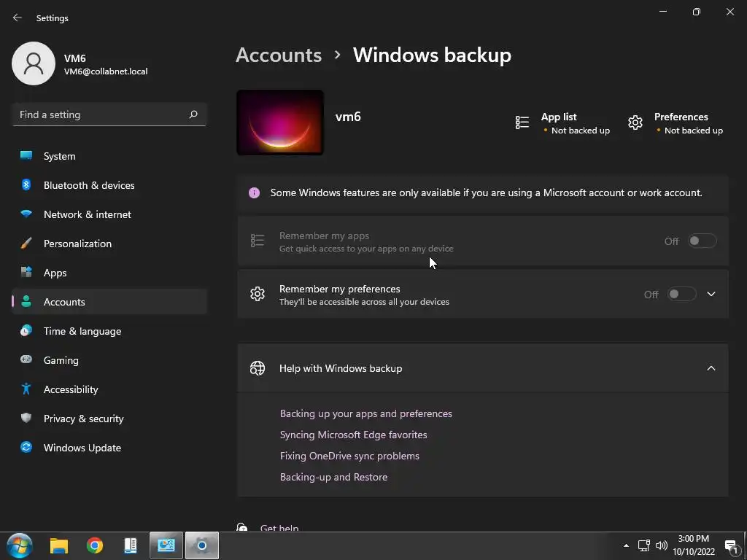
Task: Open Time & language category
Action: (109, 331)
